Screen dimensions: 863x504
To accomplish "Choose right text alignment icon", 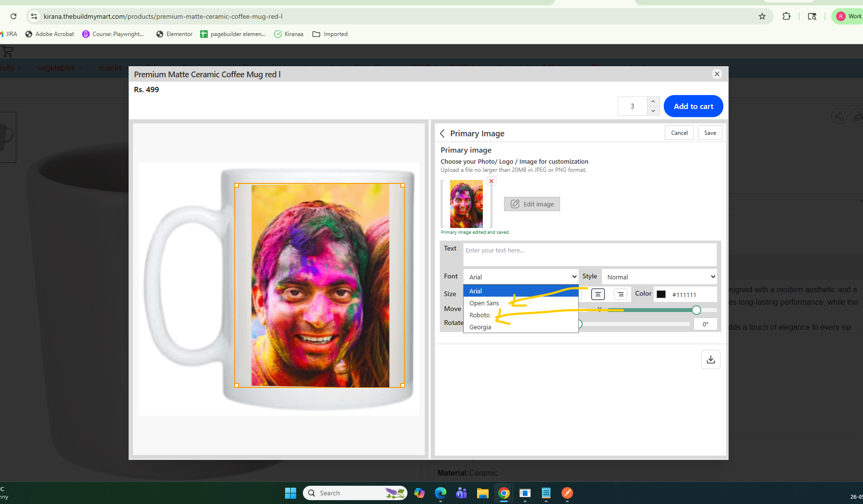I will coord(621,294).
